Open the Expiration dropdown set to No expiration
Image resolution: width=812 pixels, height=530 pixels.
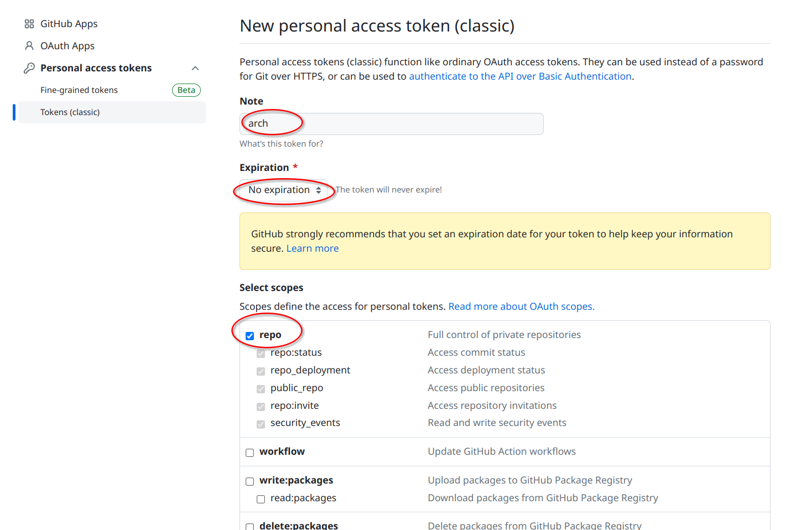[x=284, y=190]
